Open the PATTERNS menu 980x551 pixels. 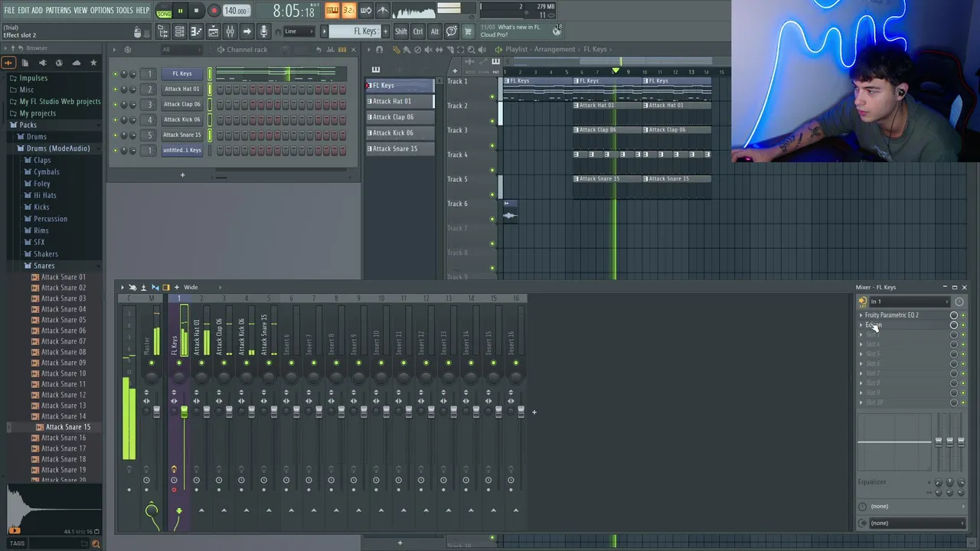point(58,10)
